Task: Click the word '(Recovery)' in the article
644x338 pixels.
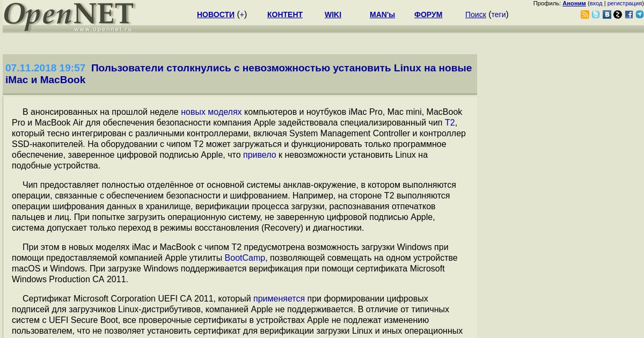Action: [282, 227]
